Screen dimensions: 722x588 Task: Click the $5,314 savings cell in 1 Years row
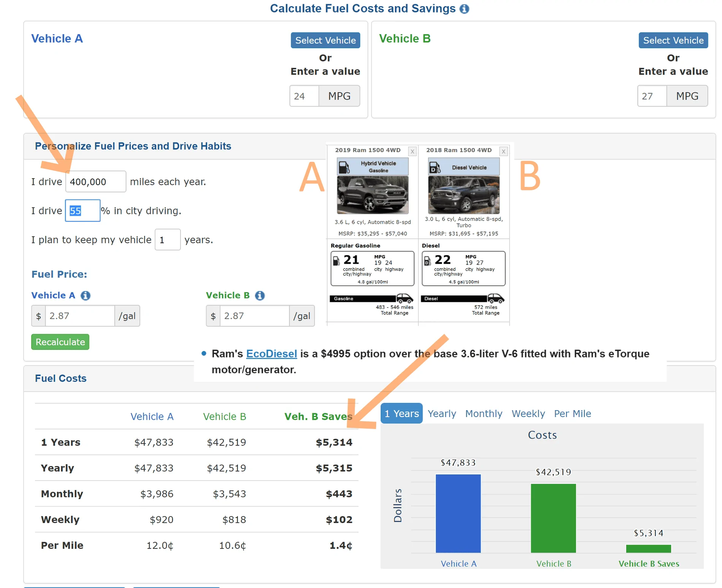tap(334, 442)
